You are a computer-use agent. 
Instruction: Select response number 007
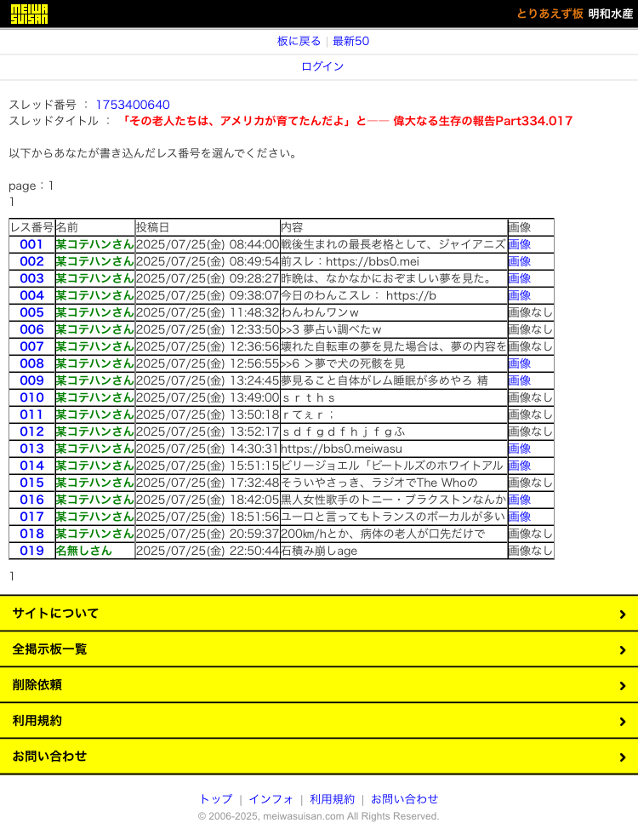click(31, 346)
